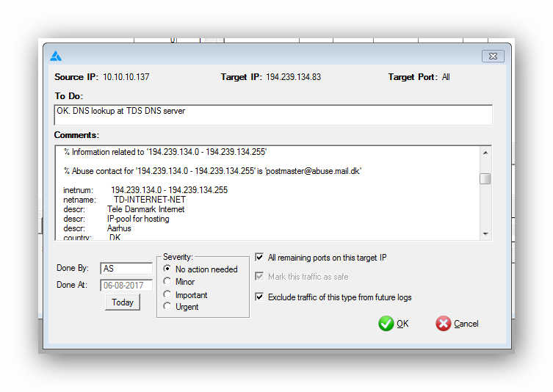Click into the Done By field
The image size is (553, 392).
click(x=126, y=268)
